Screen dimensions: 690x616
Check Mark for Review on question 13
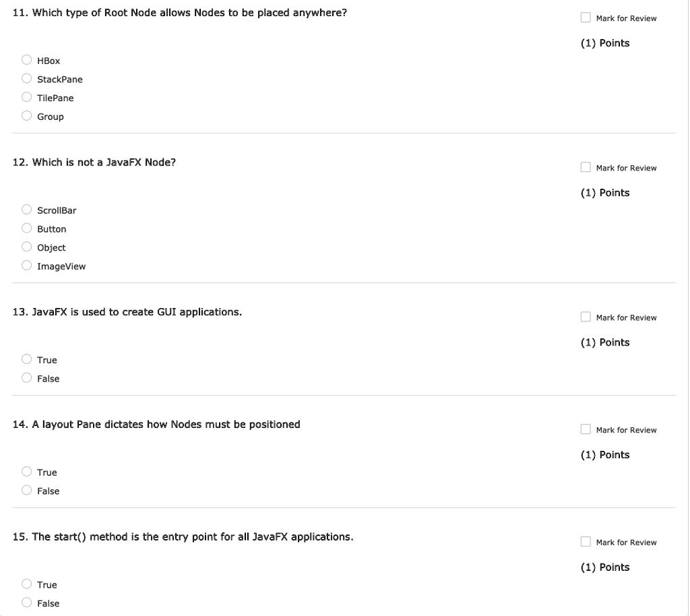pyautogui.click(x=586, y=317)
